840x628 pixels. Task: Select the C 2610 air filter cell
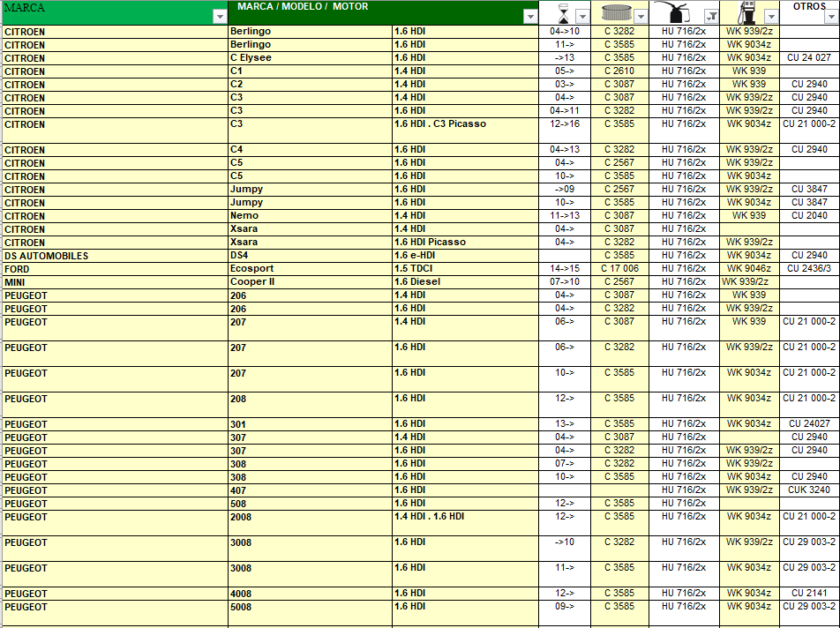619,71
